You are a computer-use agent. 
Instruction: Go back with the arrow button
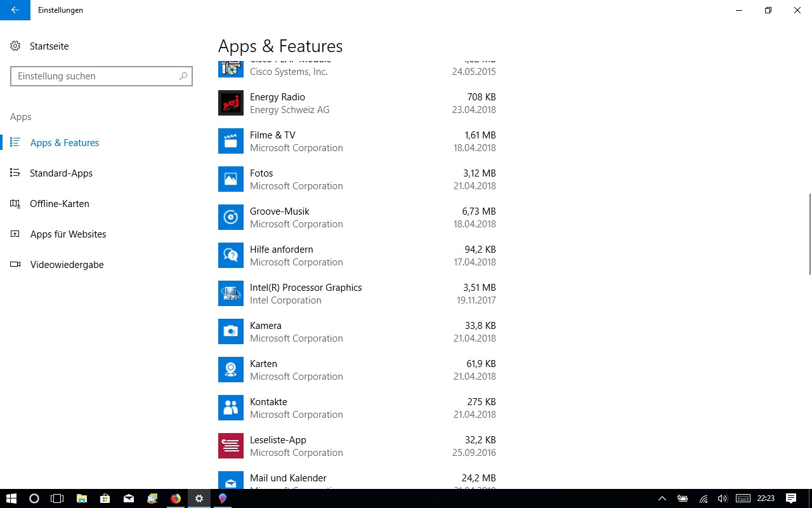pyautogui.click(x=15, y=10)
